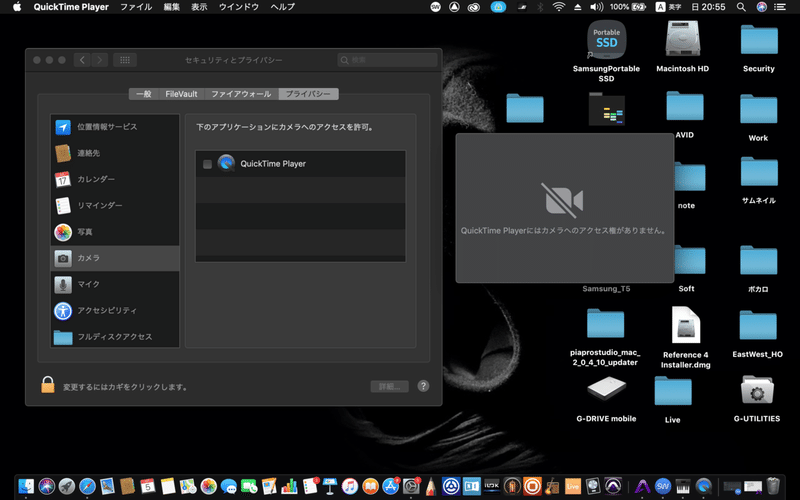800x500 pixels.
Task: Select マイク in the privacy list
Action: (115, 284)
